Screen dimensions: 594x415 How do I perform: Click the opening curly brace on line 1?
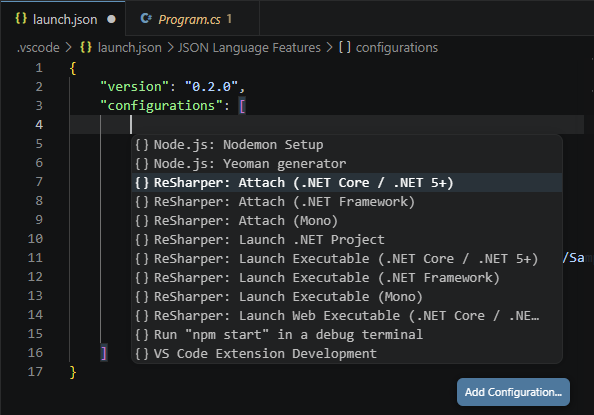coord(73,68)
